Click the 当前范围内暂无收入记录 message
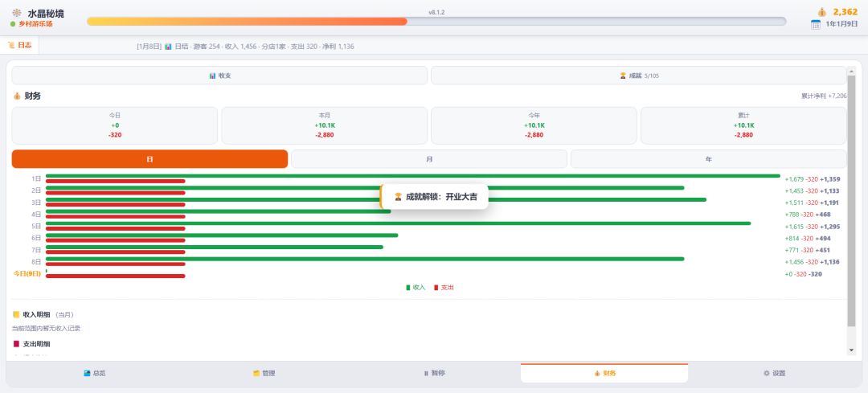 pos(46,328)
